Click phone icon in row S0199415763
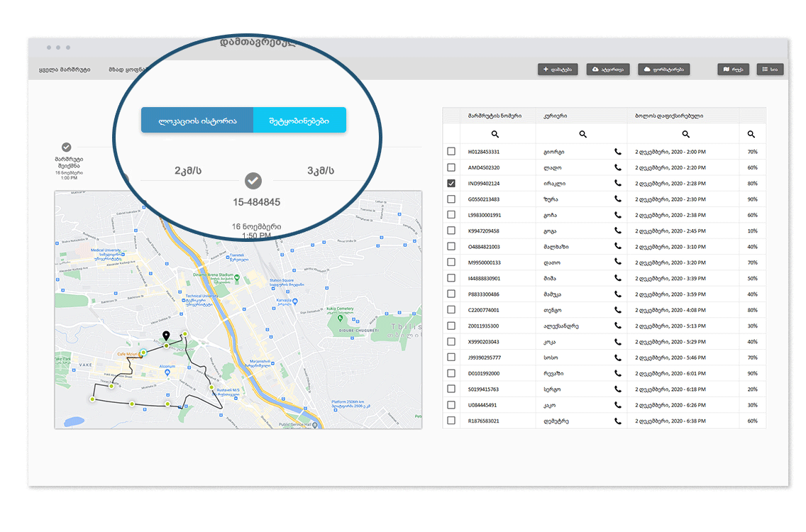This screenshot has width=806, height=532. [x=617, y=389]
